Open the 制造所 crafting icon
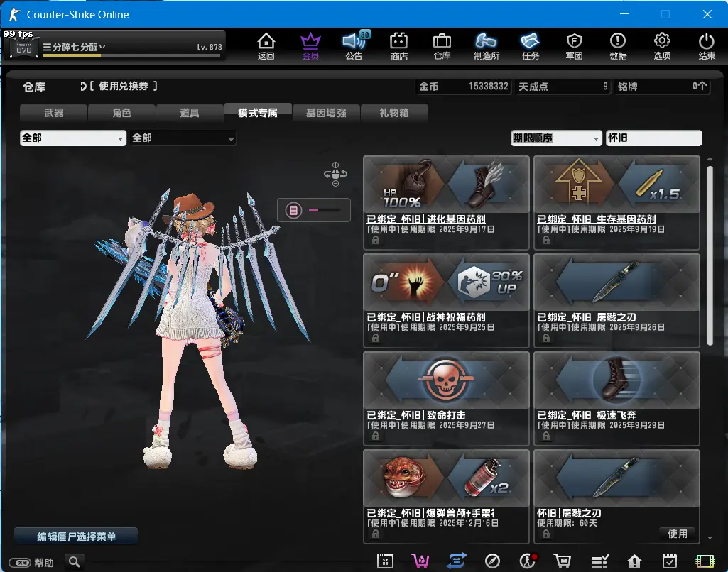 (x=486, y=46)
